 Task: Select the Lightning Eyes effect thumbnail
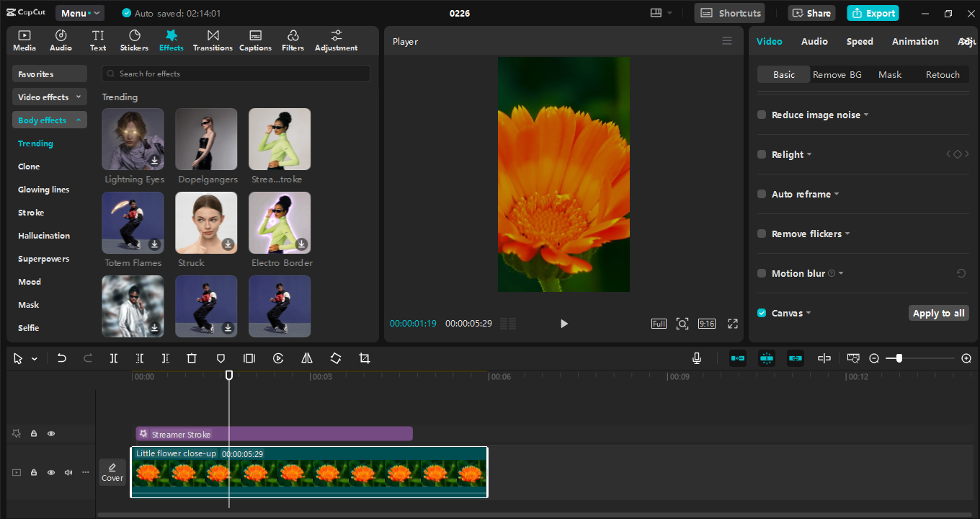point(133,138)
